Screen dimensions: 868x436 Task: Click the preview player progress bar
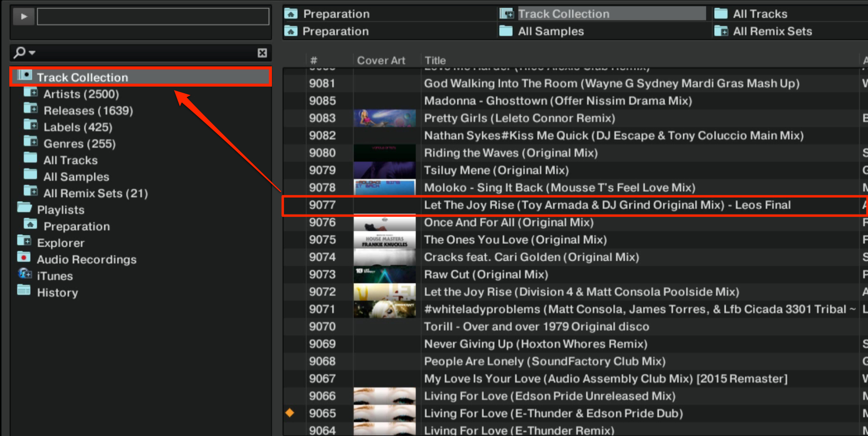point(153,17)
